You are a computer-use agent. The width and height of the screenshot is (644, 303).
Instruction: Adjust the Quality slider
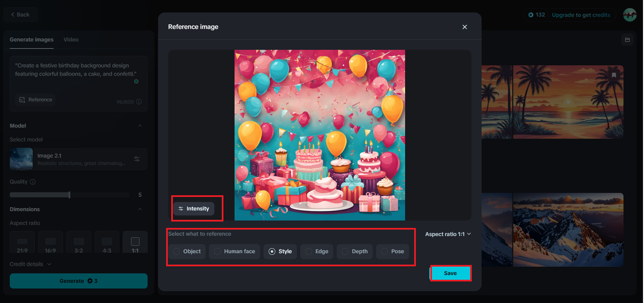pos(69,195)
